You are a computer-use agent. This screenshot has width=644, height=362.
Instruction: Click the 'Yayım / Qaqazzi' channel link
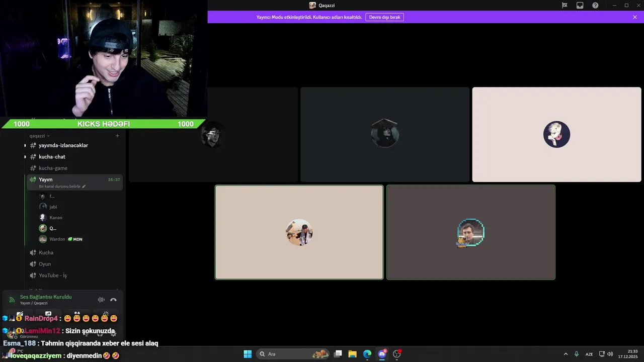point(34,303)
